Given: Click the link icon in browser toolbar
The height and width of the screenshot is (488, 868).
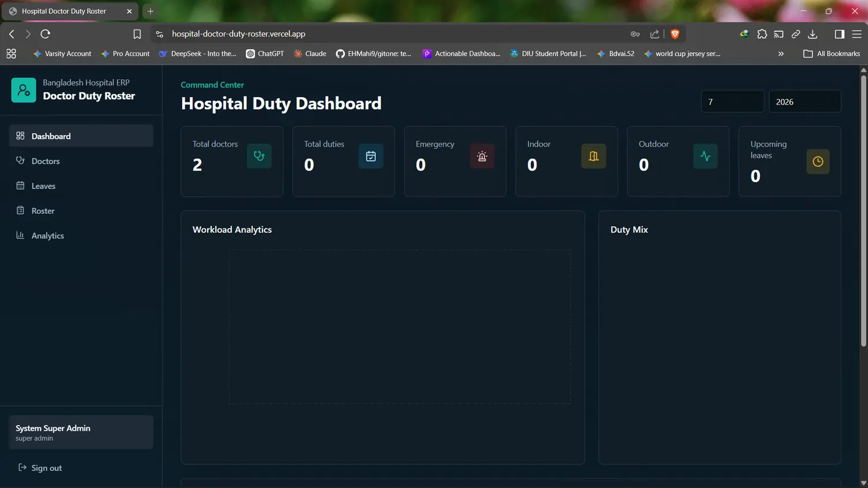Looking at the screenshot, I should pyautogui.click(x=796, y=34).
